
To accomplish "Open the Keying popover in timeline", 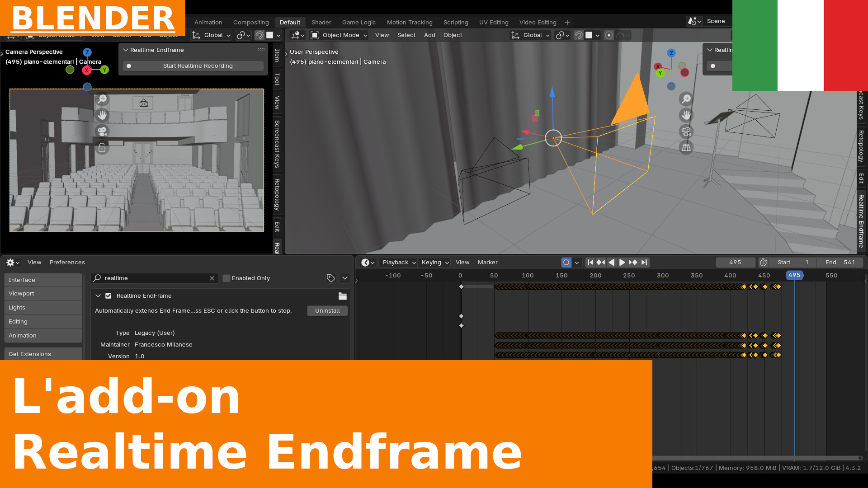I will [x=434, y=263].
